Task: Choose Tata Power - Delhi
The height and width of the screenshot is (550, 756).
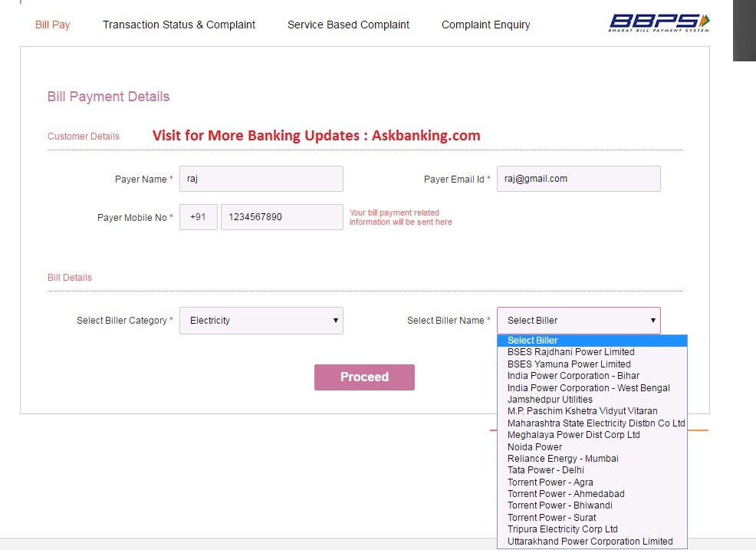Action: [x=592, y=470]
